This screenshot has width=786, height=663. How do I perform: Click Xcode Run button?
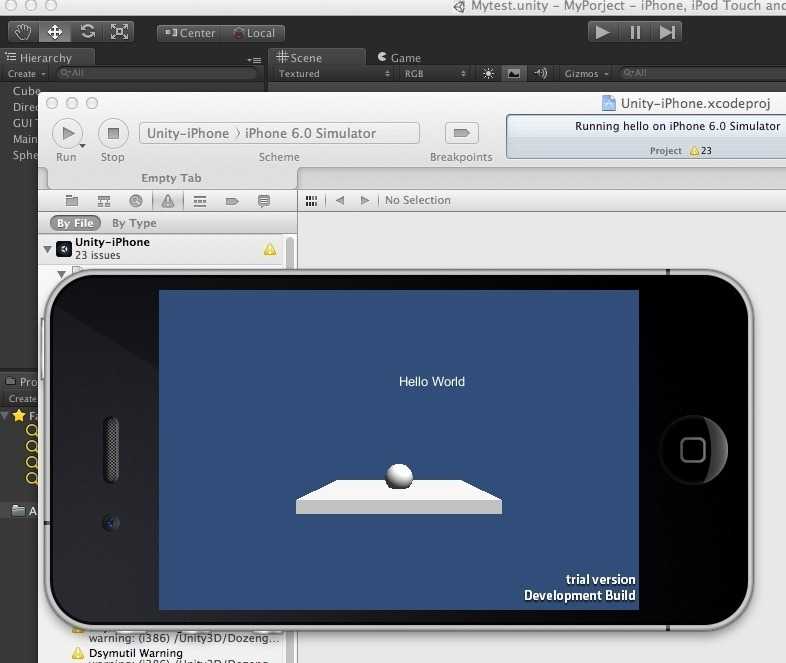[66, 133]
